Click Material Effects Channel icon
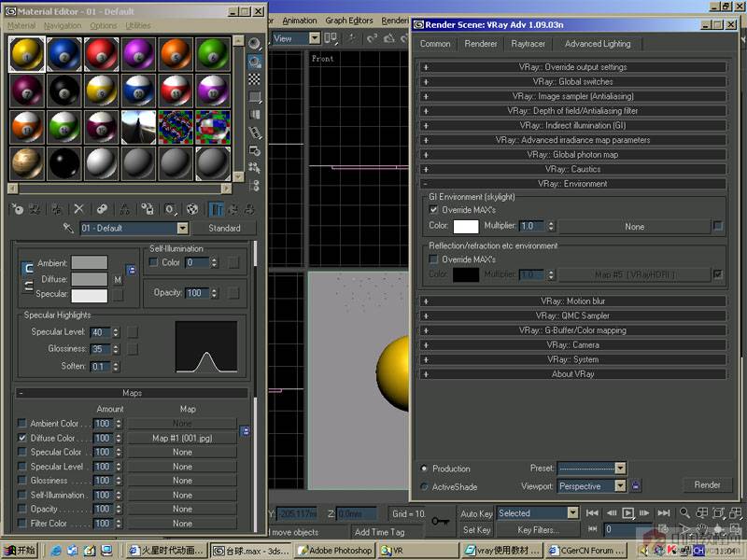This screenshot has height=560, width=747. pyautogui.click(x=170, y=209)
